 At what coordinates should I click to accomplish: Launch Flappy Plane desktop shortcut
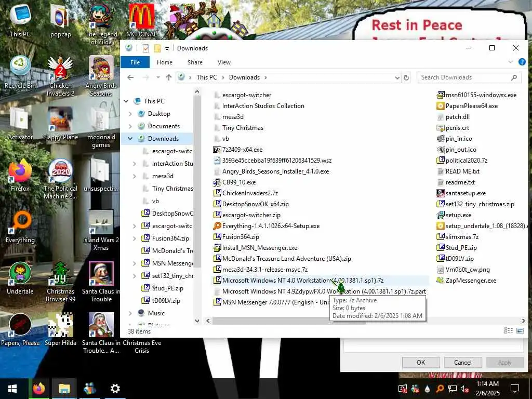60,124
